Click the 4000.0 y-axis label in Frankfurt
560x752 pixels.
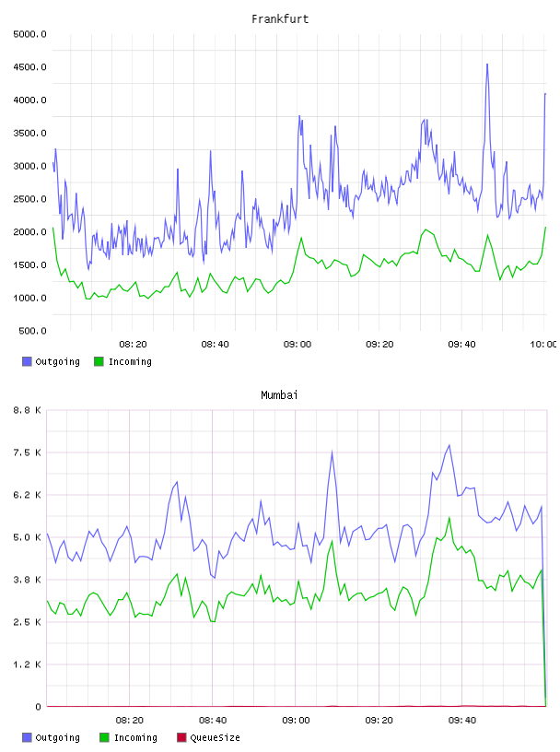[29, 100]
